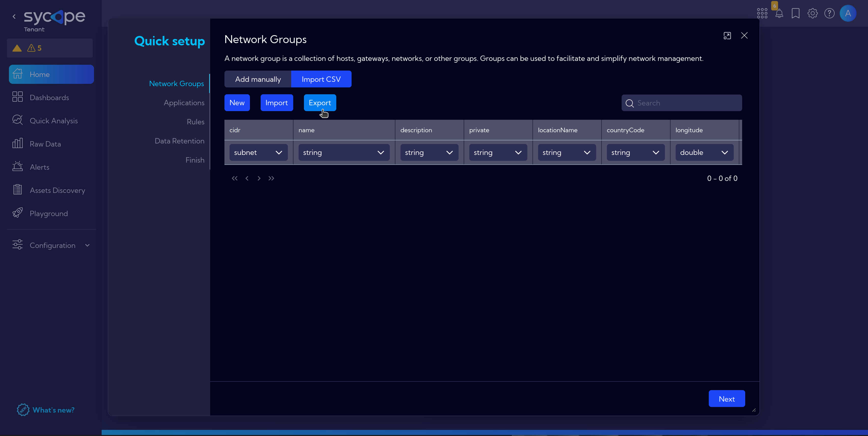The height and width of the screenshot is (436, 868).
Task: Click New button to add entry
Action: [237, 102]
